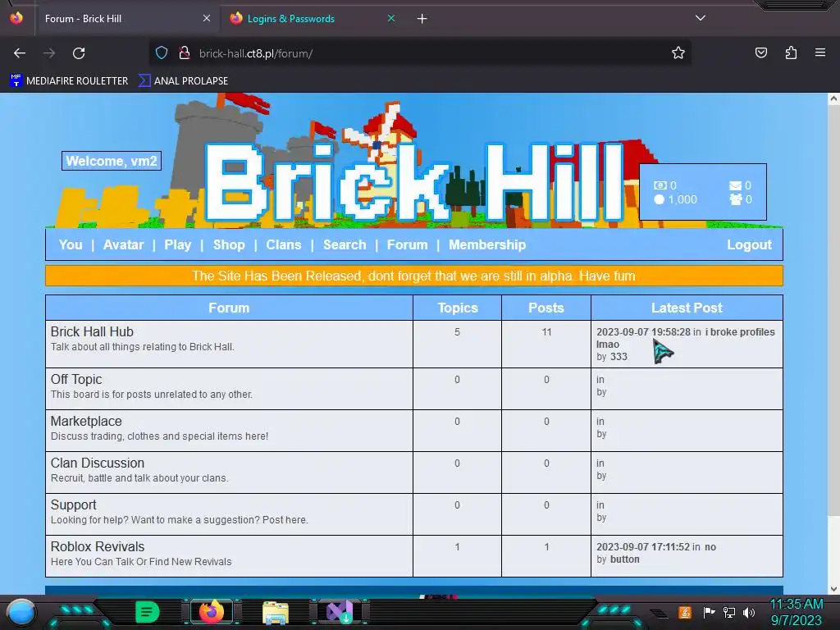Open the volume speaker tray icon
The height and width of the screenshot is (630, 840).
749,612
